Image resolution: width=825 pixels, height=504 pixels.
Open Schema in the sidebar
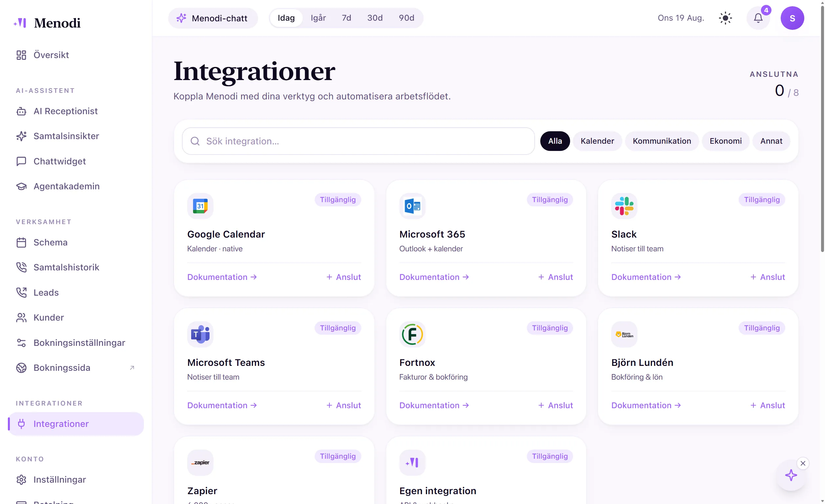tap(76, 242)
